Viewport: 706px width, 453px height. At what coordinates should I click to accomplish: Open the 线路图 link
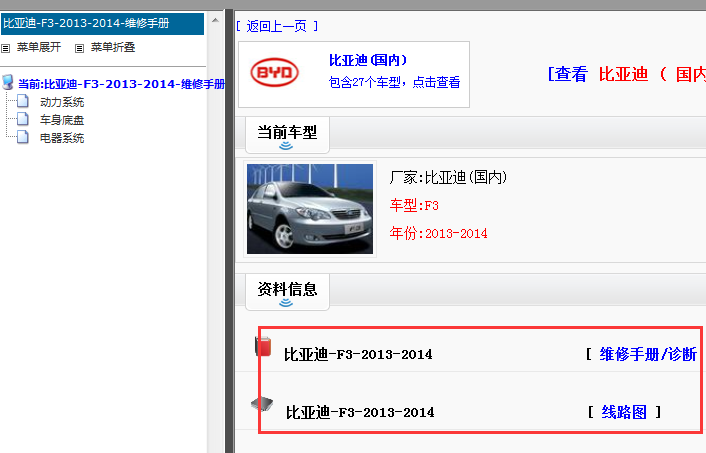(624, 412)
